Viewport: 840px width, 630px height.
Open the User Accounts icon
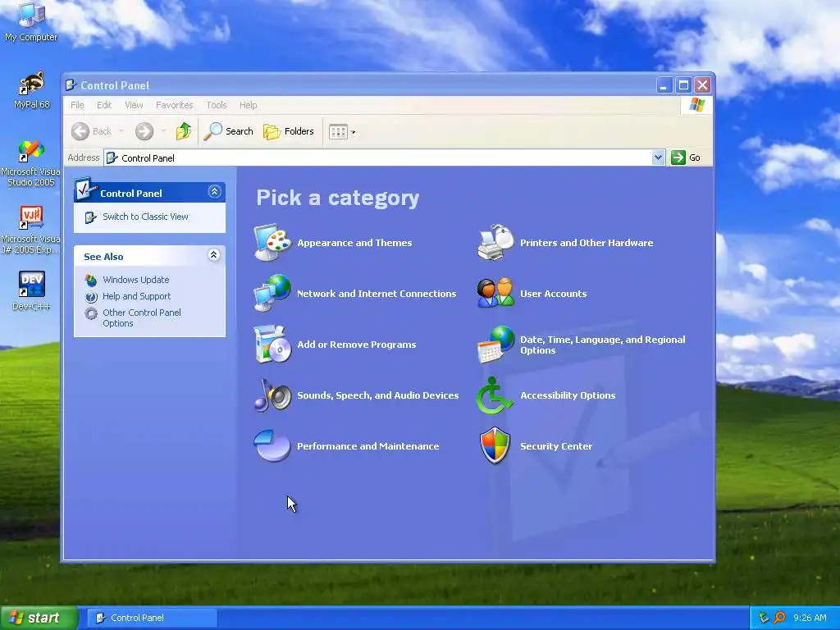(x=495, y=293)
